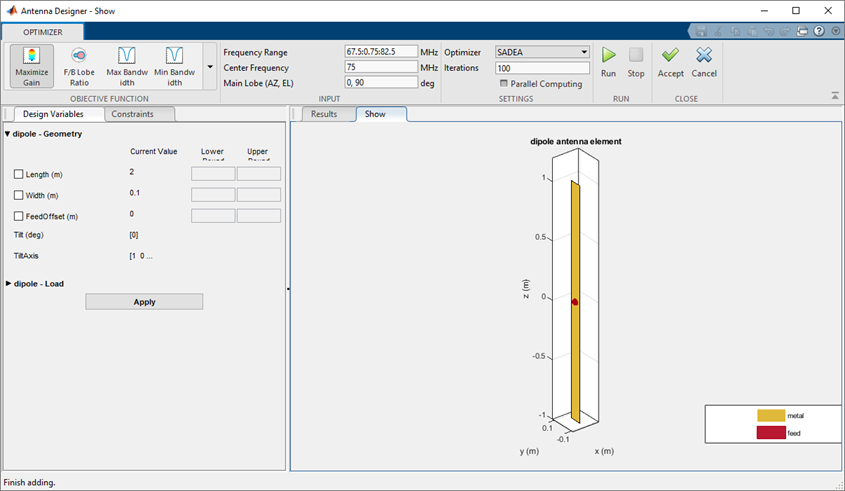Click the Center Frequency input field

pyautogui.click(x=381, y=67)
